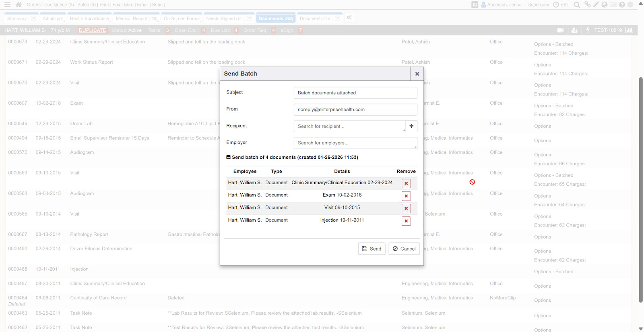Click the add recipient plus icon
This screenshot has width=644, height=332.
(x=411, y=126)
